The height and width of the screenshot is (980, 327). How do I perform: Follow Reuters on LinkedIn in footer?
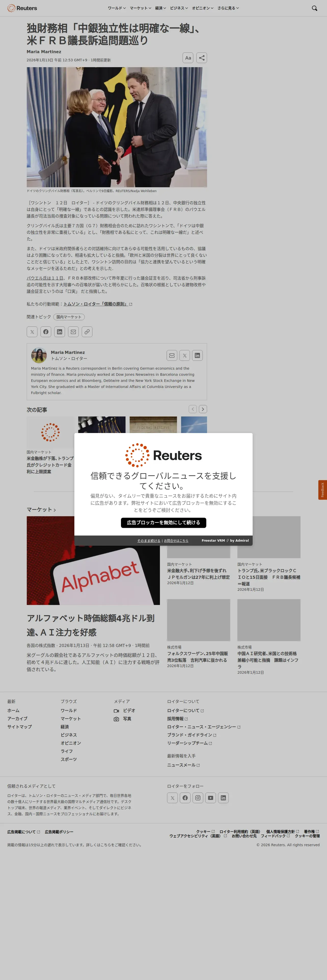pyautogui.click(x=223, y=798)
